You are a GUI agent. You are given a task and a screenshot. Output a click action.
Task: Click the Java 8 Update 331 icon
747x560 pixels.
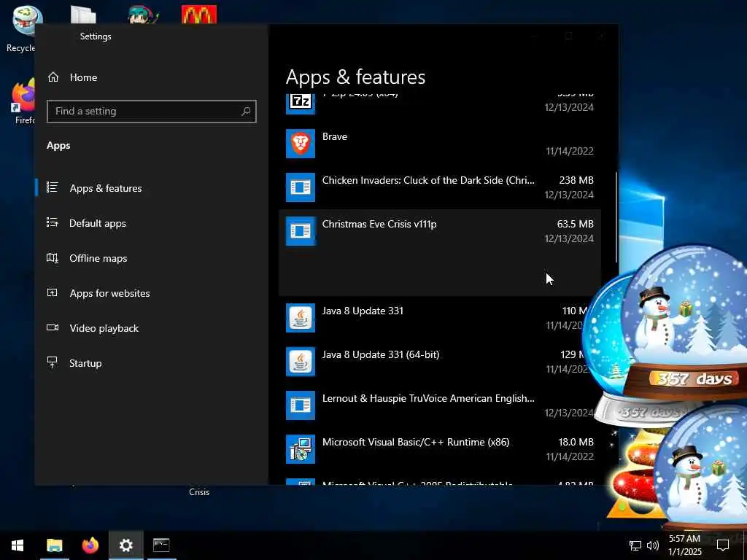[x=300, y=318]
